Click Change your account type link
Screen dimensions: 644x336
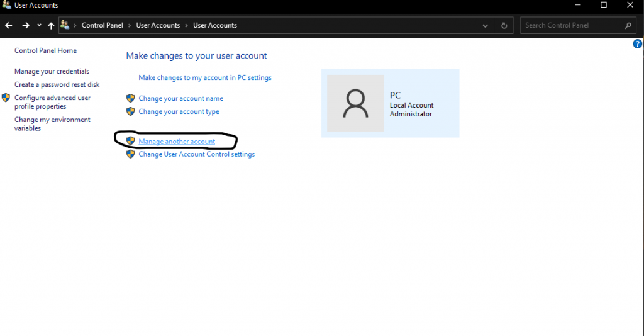click(179, 112)
